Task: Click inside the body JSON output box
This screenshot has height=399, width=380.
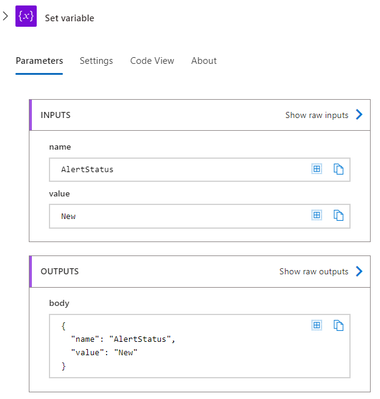Action: (200, 346)
